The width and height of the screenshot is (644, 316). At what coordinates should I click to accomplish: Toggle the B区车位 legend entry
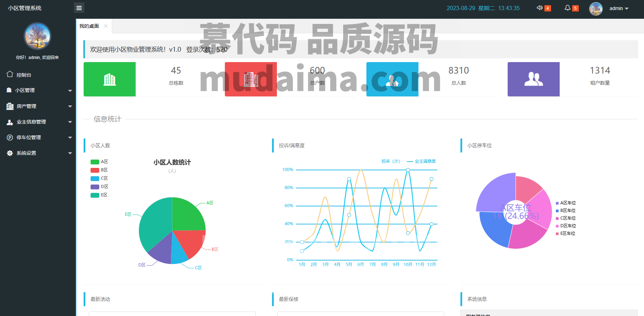(566, 211)
